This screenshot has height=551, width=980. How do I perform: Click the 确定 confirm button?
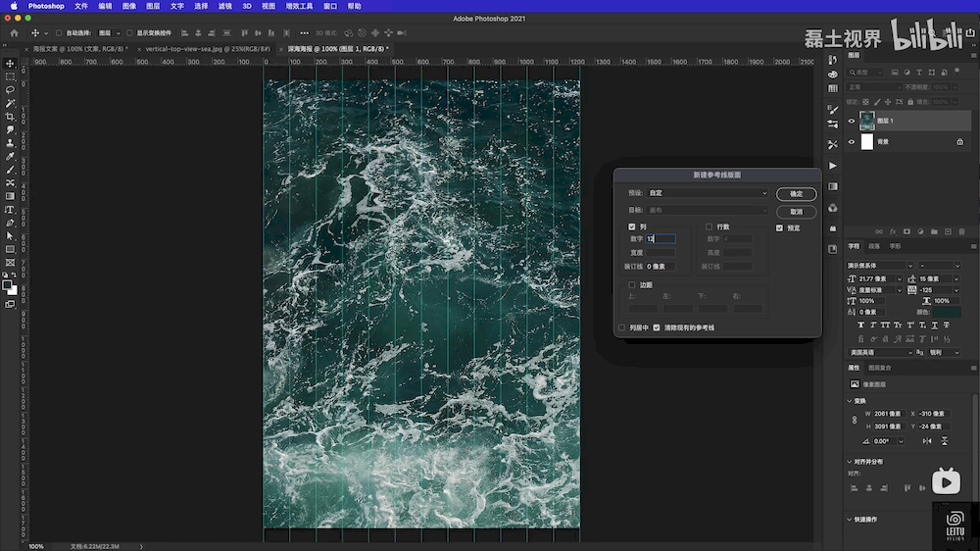coord(796,194)
